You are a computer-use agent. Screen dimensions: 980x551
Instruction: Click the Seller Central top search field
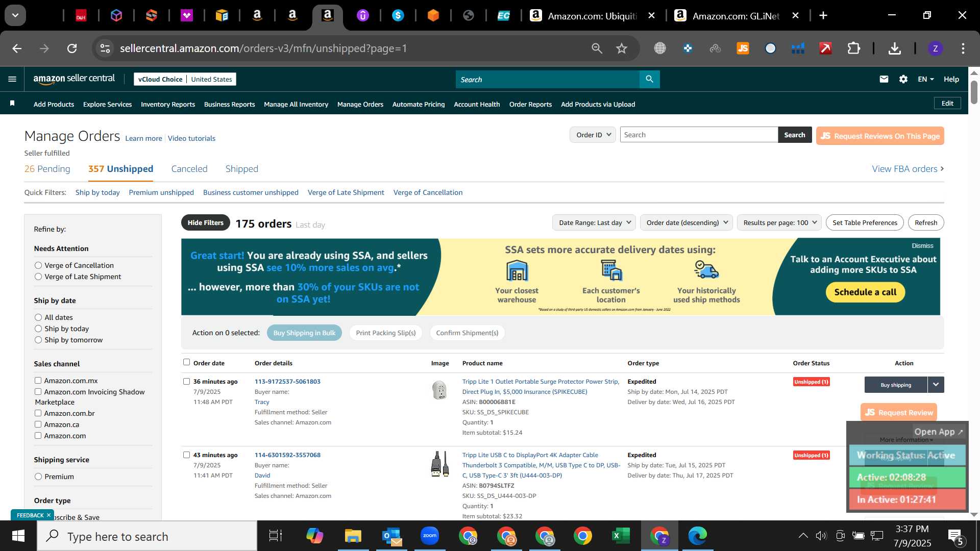coord(547,79)
